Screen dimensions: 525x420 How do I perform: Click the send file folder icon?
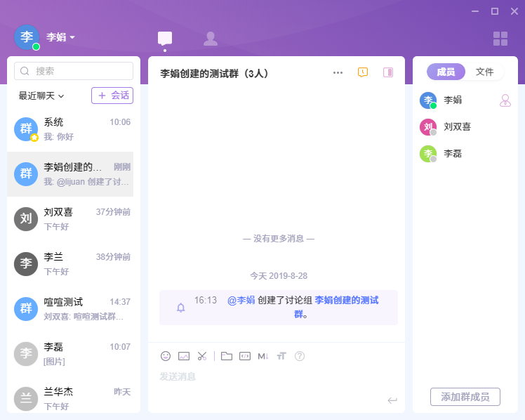pyautogui.click(x=226, y=356)
